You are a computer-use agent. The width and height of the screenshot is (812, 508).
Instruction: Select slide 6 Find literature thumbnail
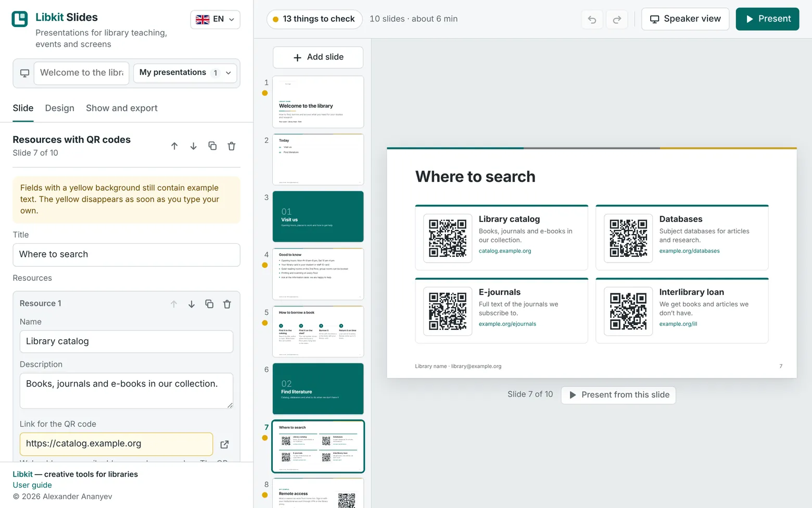click(x=318, y=389)
